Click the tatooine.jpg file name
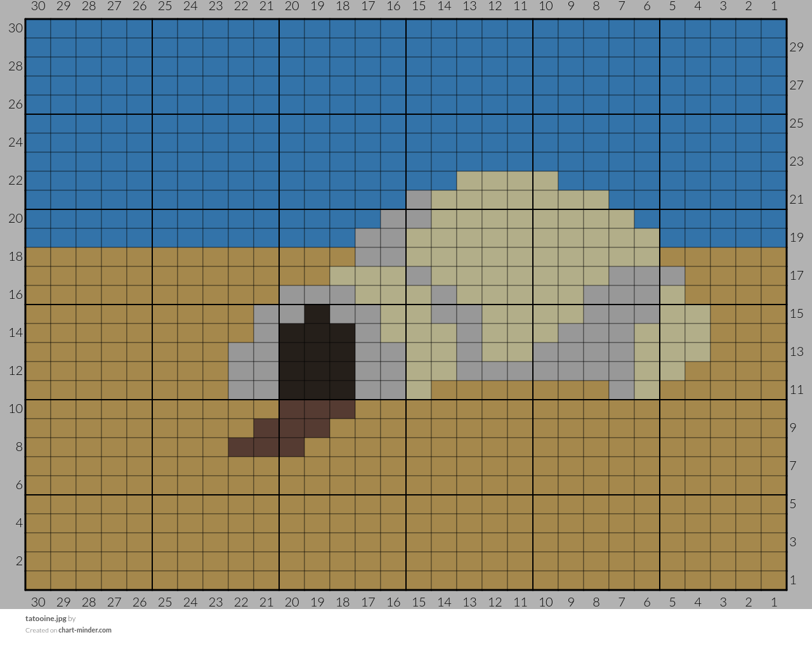The height and width of the screenshot is (649, 812). [x=46, y=619]
